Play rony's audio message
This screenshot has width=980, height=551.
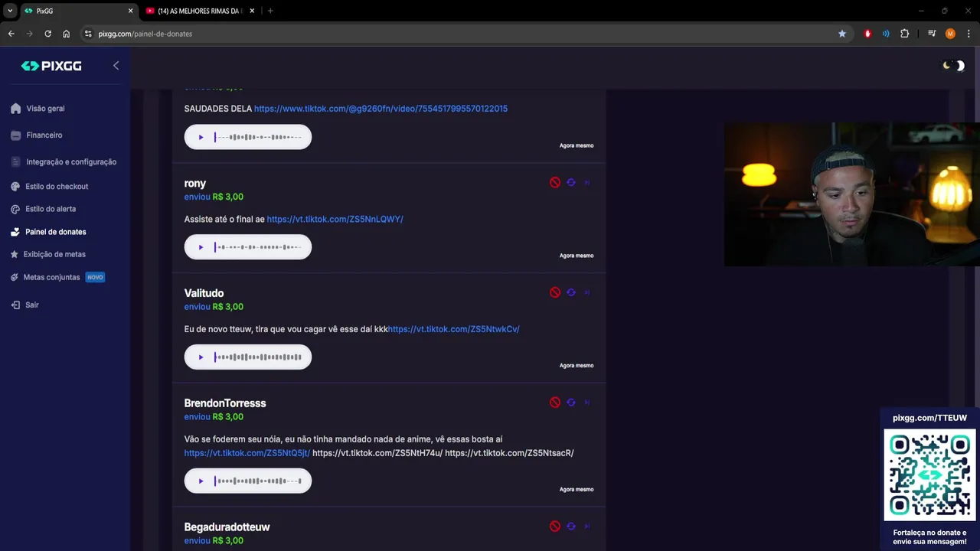click(201, 247)
